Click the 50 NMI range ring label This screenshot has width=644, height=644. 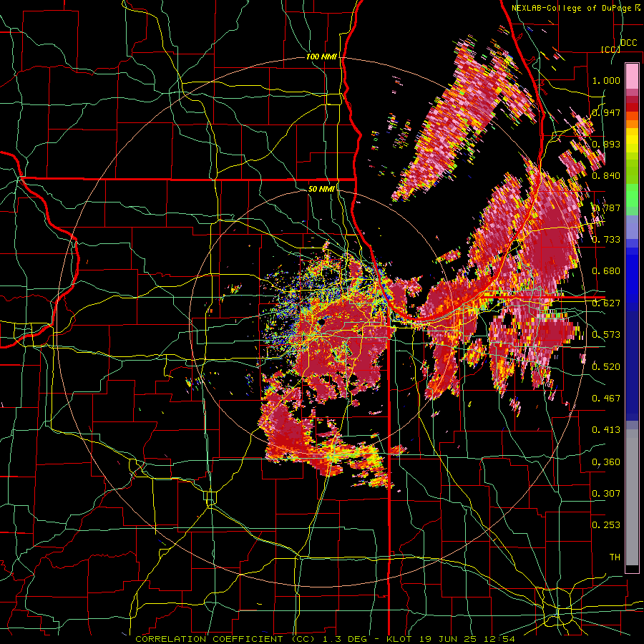[x=321, y=189]
